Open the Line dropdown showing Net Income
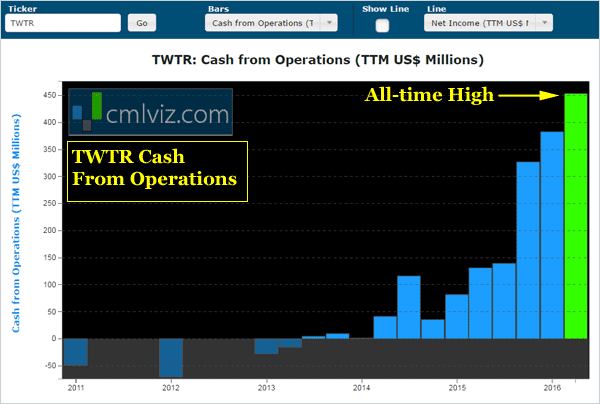 (x=488, y=23)
